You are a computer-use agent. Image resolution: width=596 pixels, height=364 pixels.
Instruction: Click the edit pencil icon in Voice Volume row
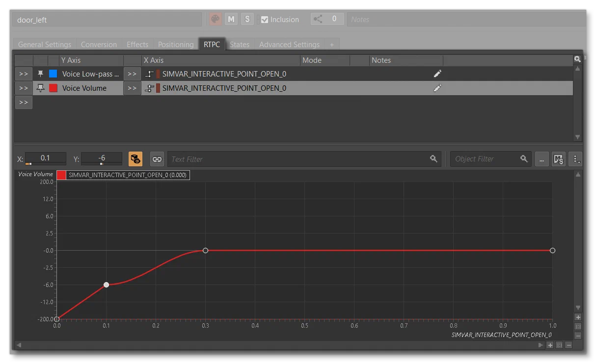click(x=437, y=88)
